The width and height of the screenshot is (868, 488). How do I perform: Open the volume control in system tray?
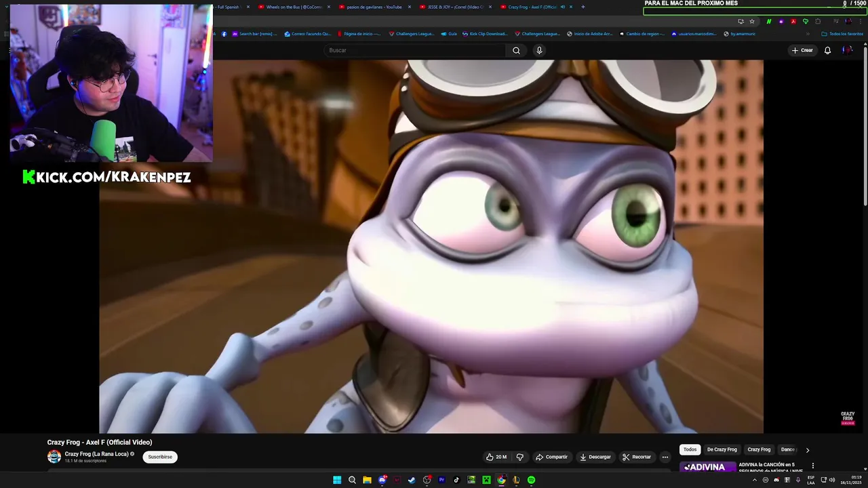[x=832, y=480]
